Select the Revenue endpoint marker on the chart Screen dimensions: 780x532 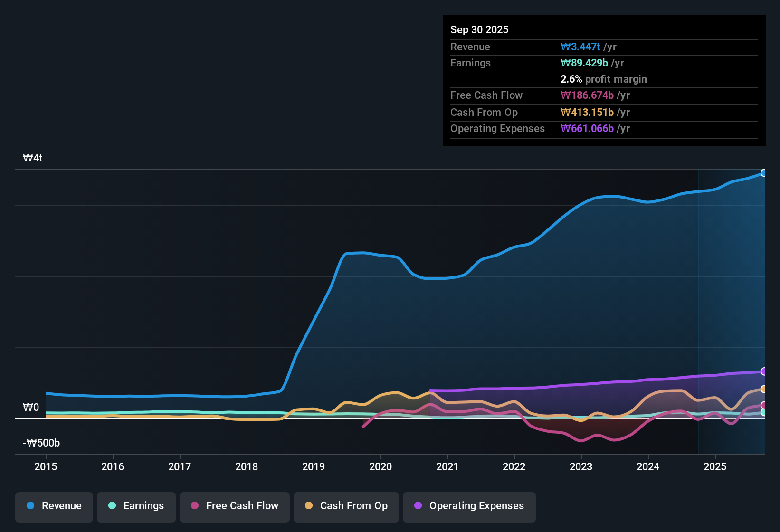763,173
